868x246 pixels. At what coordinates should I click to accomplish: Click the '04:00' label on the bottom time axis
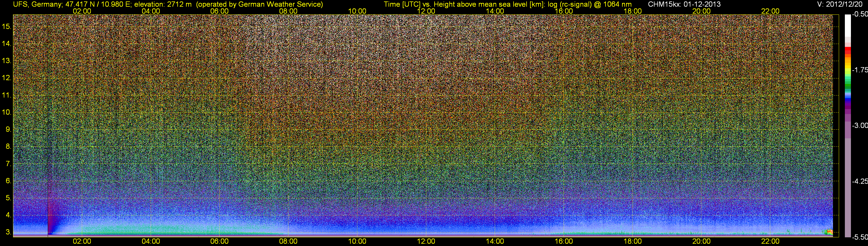coord(151,241)
